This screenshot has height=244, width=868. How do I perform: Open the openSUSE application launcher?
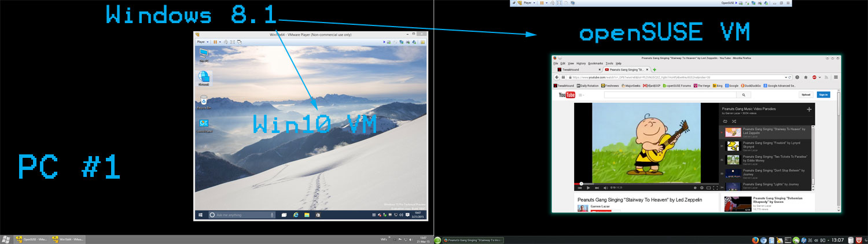pos(438,240)
